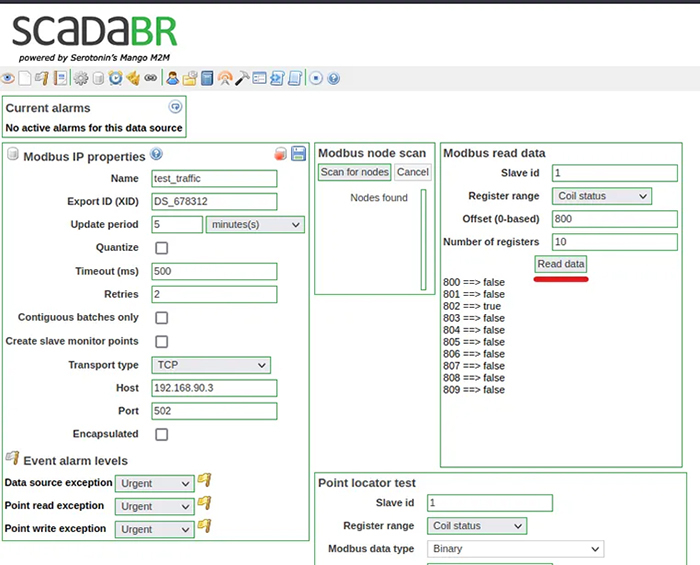Open Register range dropdown in Modbus read data

click(x=602, y=196)
